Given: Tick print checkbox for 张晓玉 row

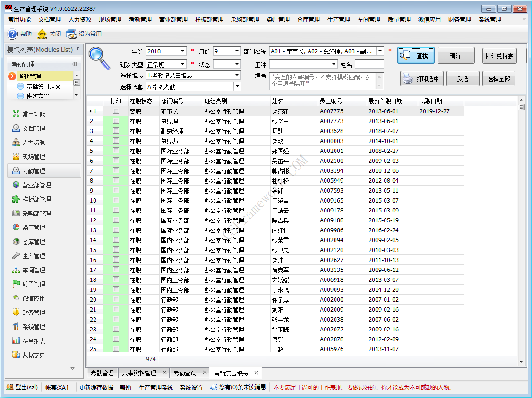Looking at the screenshot, I should tap(116, 121).
